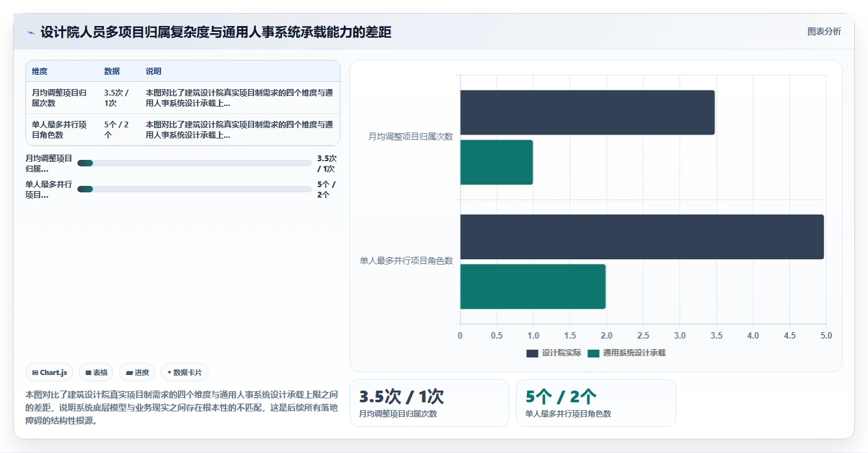The width and height of the screenshot is (868, 453).
Task: Click the 维度 column header
Action: coord(40,71)
